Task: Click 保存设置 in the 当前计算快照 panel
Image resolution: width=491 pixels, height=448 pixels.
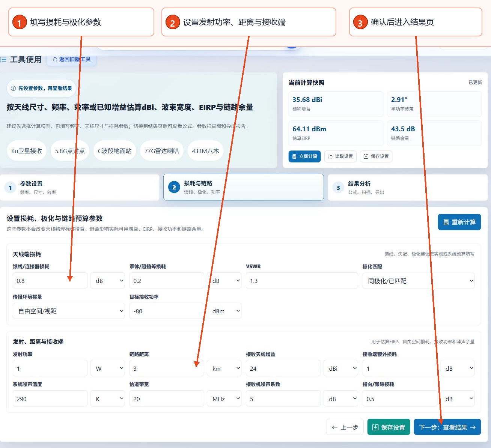Action: click(x=376, y=156)
